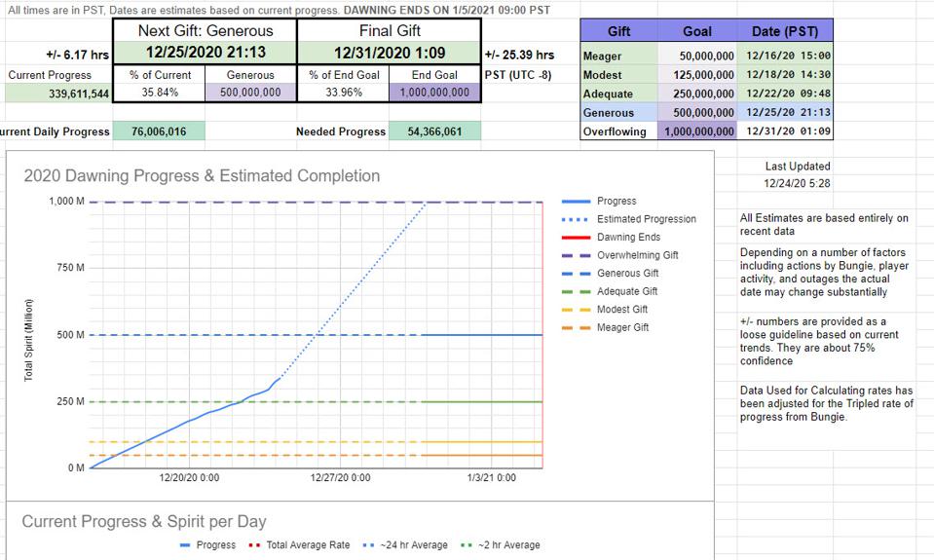Click the Progress legend entry in upper chart
934x560 pixels.
point(599,201)
